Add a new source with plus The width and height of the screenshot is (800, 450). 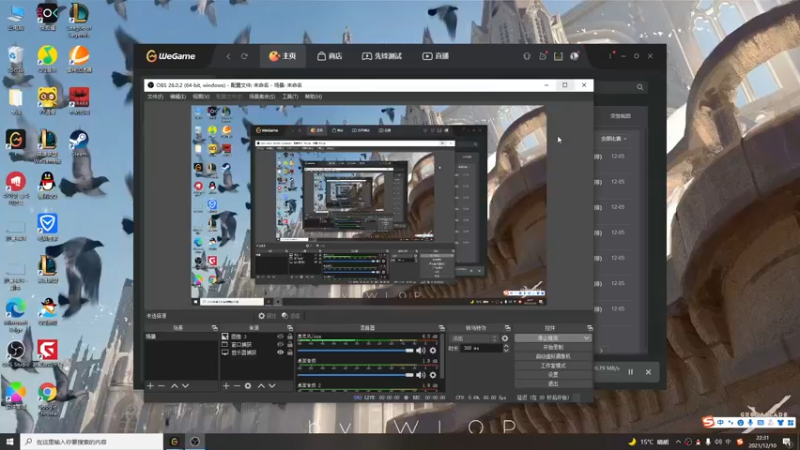(x=226, y=386)
